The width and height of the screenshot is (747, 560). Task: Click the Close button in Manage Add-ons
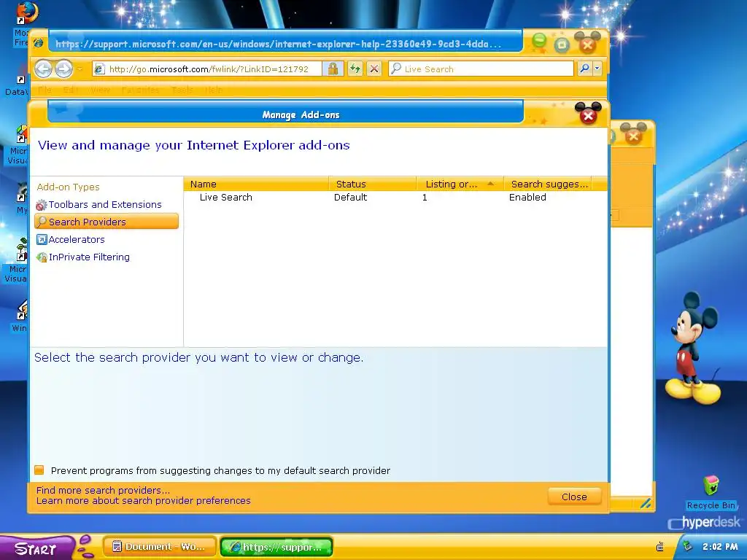coord(574,497)
